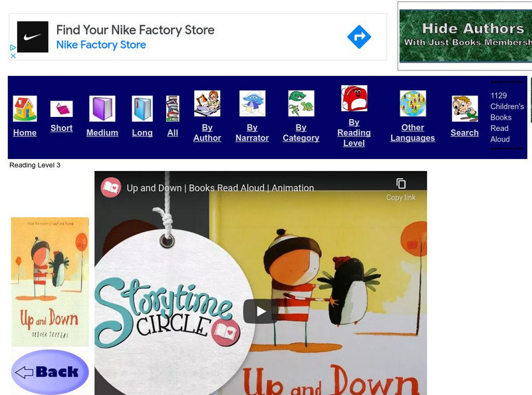Click the All stacked books icon
The height and width of the screenshot is (395, 532).
173,109
